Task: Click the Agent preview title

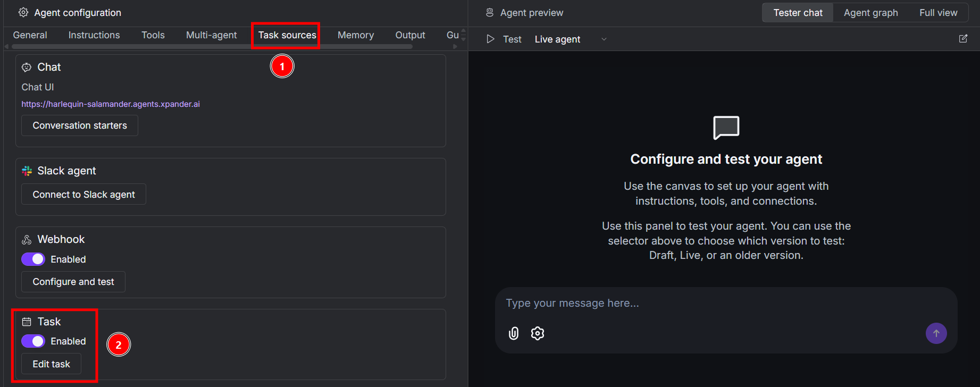Action: (532, 13)
